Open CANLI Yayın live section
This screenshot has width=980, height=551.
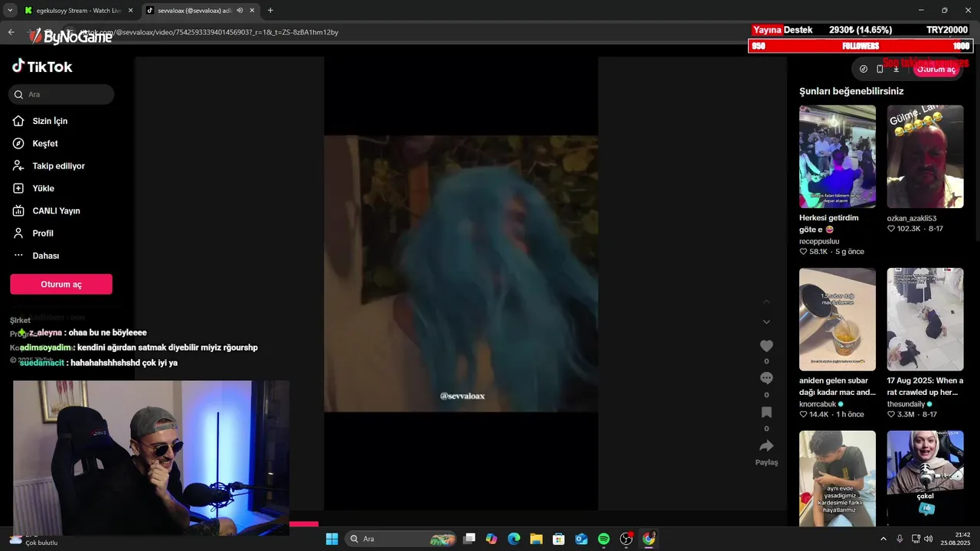56,210
